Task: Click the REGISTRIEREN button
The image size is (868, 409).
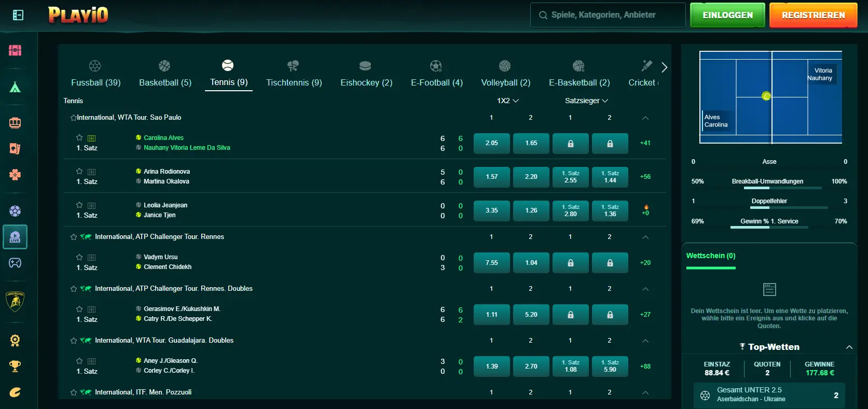Action: pos(813,15)
